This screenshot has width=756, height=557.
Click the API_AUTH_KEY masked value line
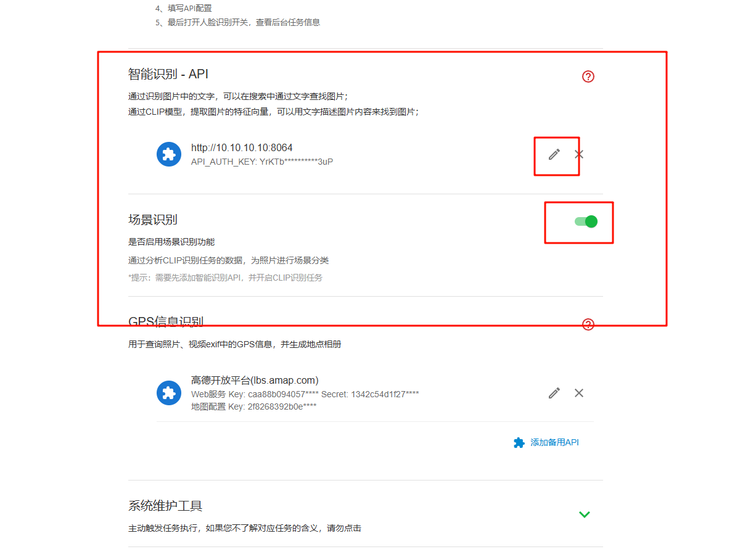pyautogui.click(x=262, y=162)
